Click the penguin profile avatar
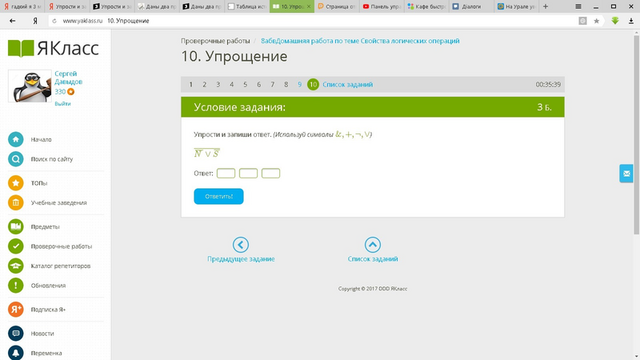The height and width of the screenshot is (360, 640). pyautogui.click(x=30, y=86)
